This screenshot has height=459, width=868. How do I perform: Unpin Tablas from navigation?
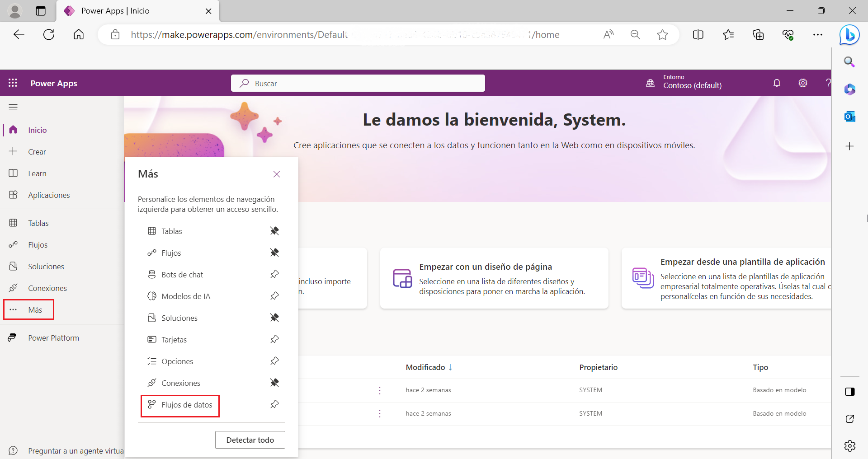tap(274, 231)
